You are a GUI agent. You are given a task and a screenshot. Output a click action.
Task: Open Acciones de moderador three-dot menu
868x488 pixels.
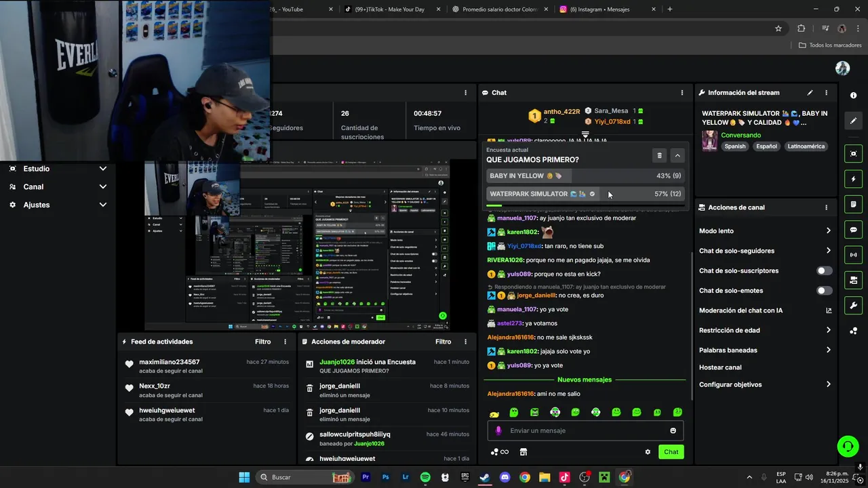point(465,342)
